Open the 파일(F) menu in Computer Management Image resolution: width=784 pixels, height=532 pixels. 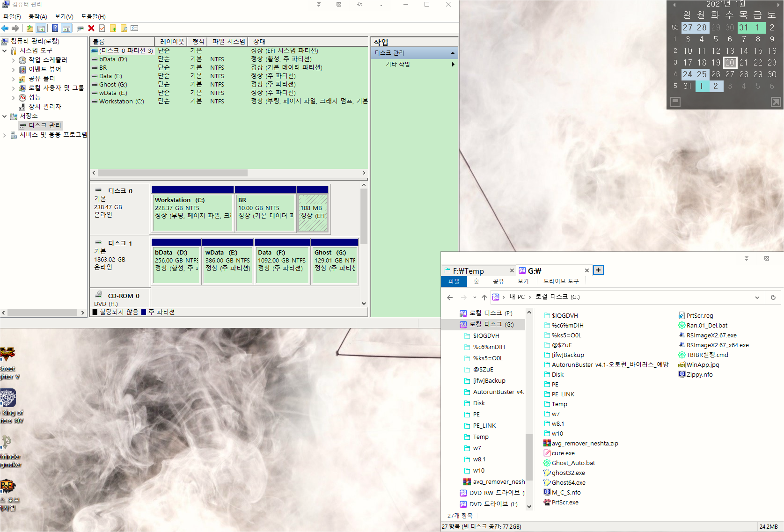coord(12,16)
